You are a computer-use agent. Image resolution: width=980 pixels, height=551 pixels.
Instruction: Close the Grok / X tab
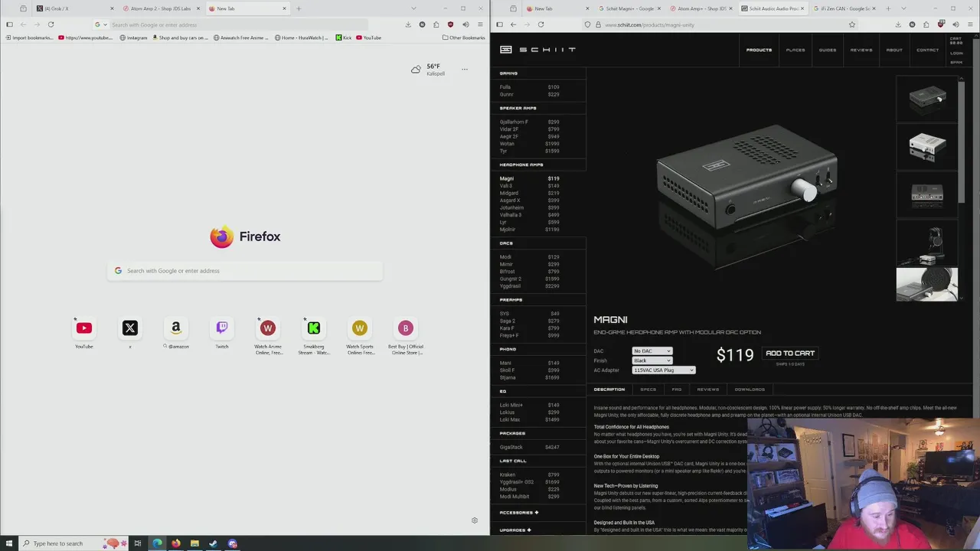(112, 8)
